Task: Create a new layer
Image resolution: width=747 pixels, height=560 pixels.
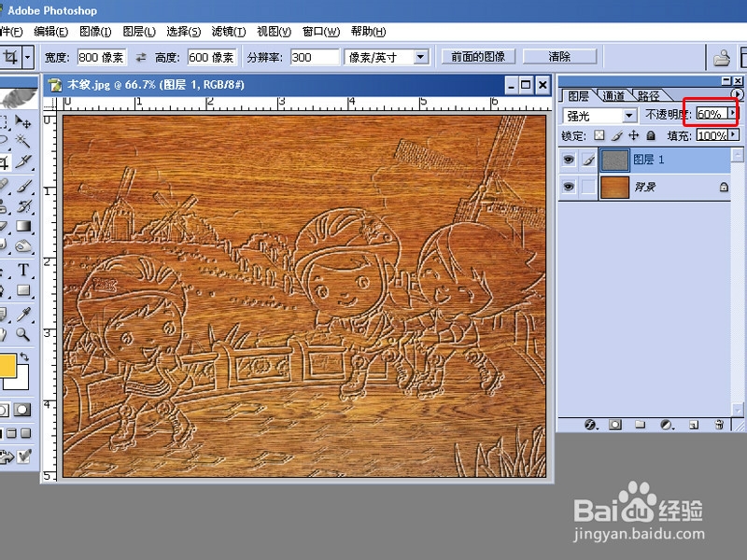Action: (x=694, y=425)
